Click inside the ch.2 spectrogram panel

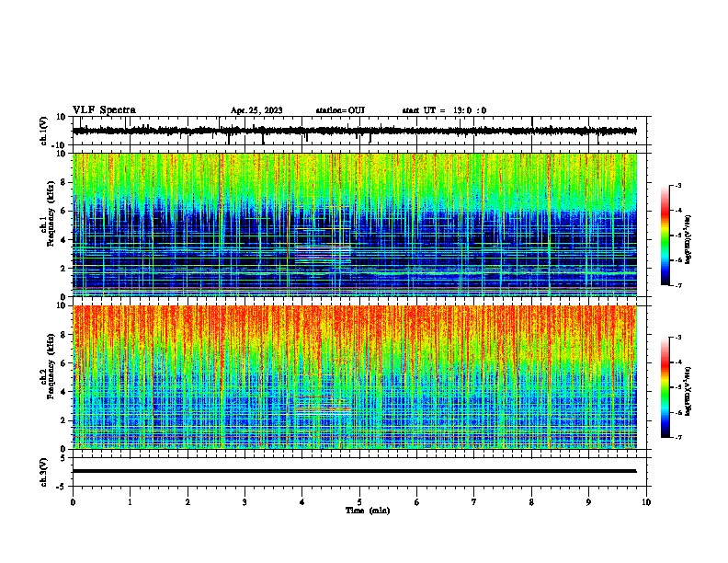click(x=354, y=377)
